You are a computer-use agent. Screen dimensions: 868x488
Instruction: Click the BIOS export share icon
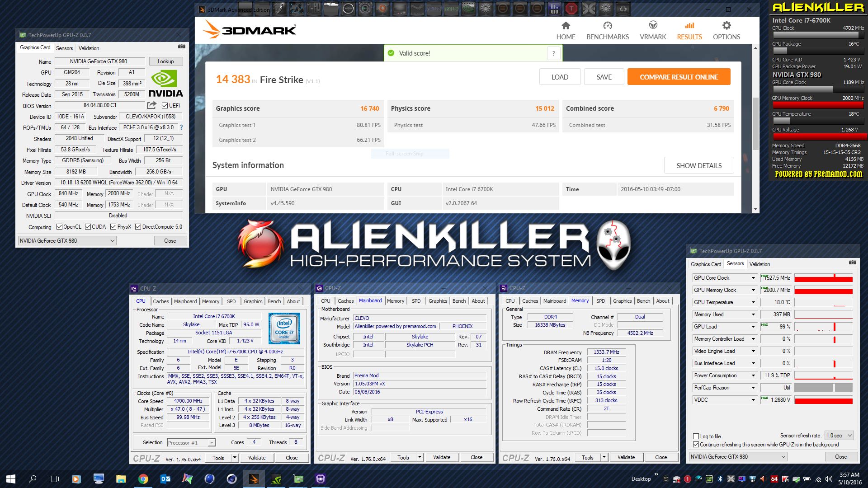(151, 105)
